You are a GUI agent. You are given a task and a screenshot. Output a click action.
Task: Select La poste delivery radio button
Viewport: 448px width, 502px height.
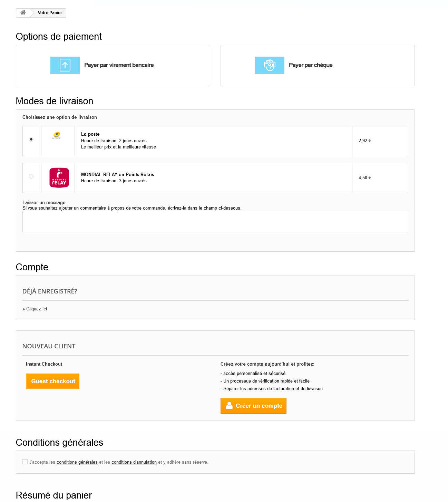click(31, 139)
